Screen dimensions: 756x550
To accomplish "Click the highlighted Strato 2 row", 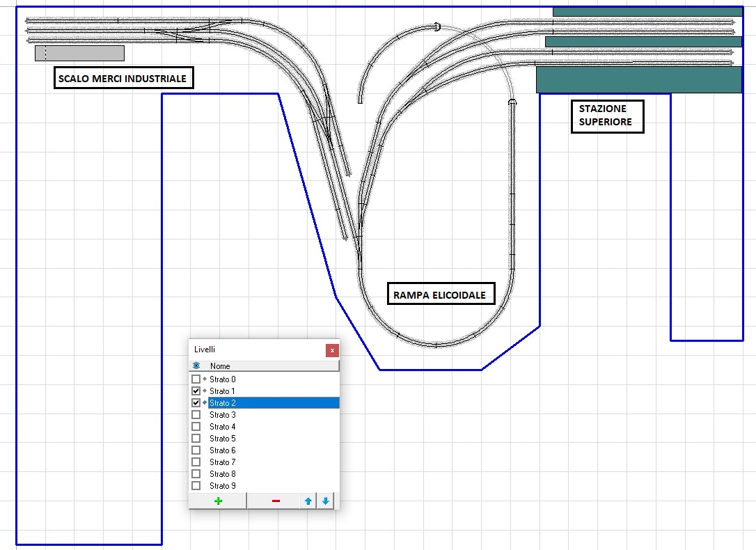I will click(271, 403).
